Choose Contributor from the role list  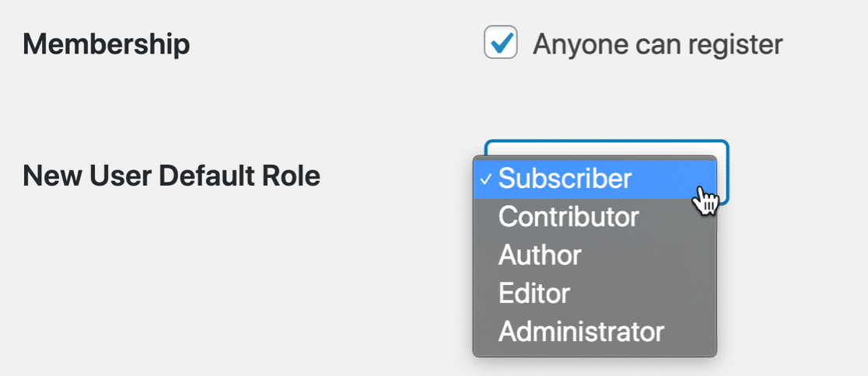(x=568, y=217)
